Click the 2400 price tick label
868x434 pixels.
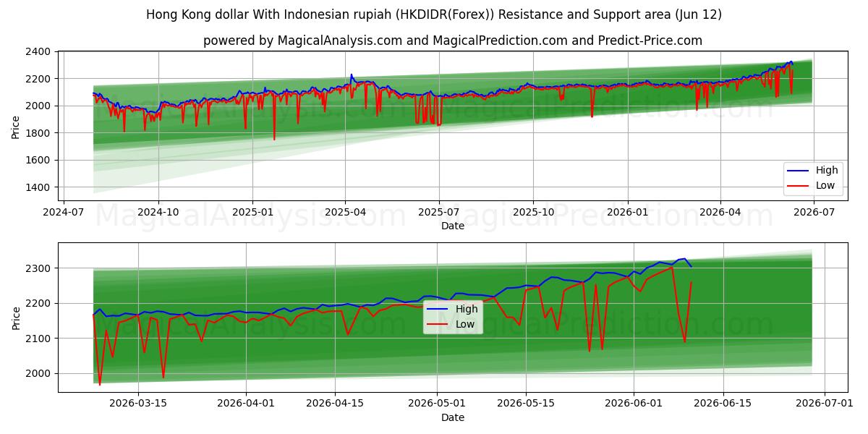[x=38, y=52]
